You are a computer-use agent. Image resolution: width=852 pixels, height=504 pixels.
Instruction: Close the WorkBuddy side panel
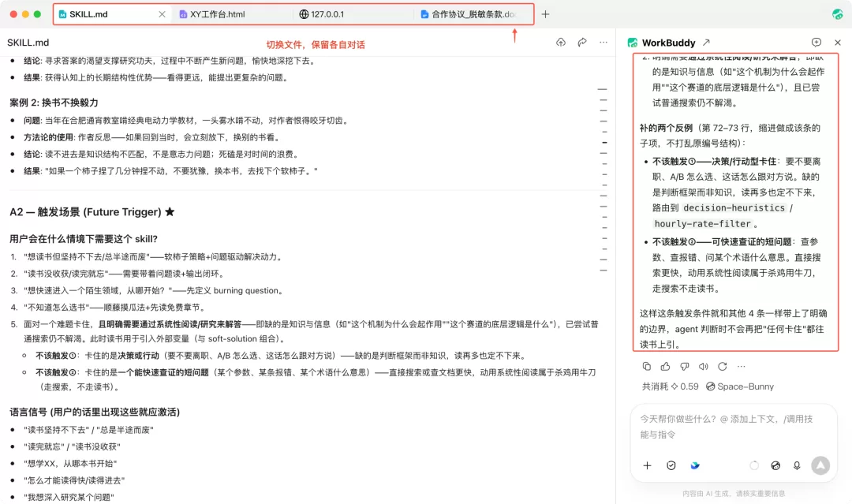click(837, 43)
